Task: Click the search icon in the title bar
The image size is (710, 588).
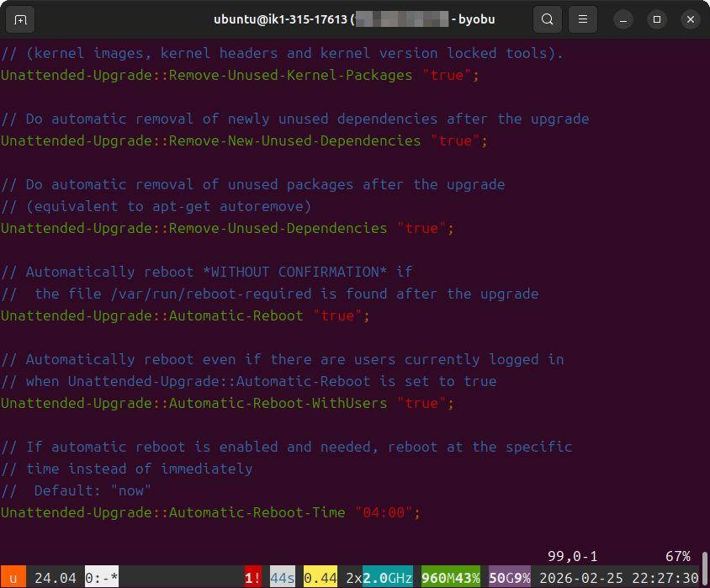Action: click(x=548, y=19)
